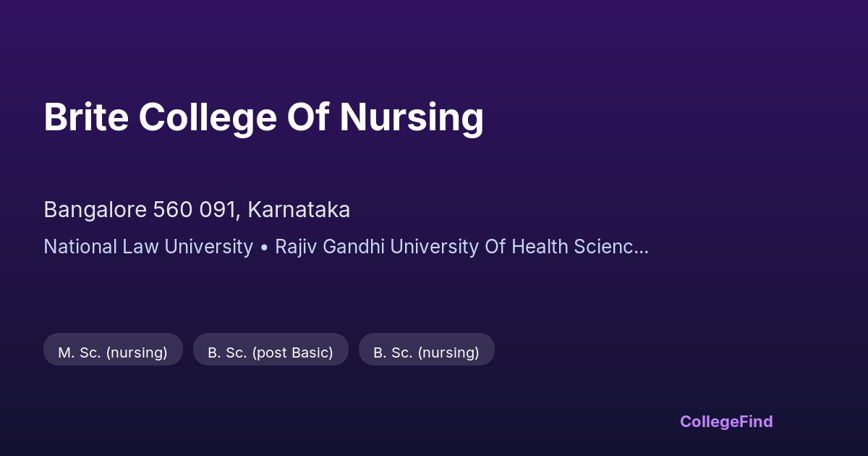Open the CollegeFind brand logo
Viewport: 868px width, 456px height.
point(726,421)
